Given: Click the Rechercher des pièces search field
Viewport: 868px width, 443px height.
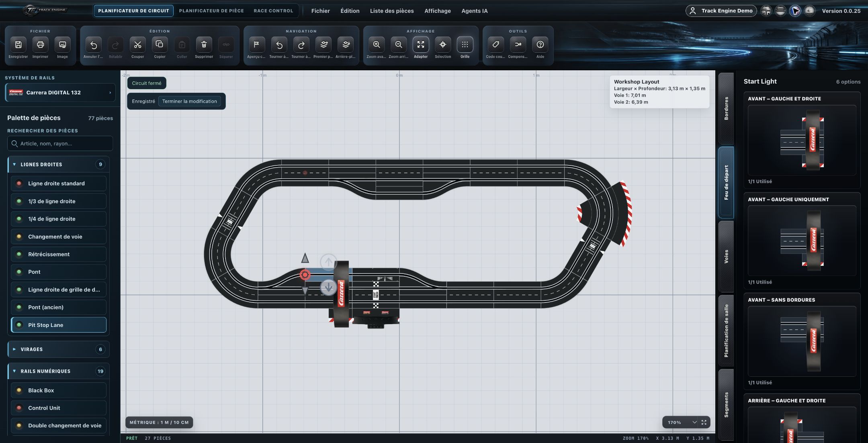Looking at the screenshot, I should click(x=60, y=143).
